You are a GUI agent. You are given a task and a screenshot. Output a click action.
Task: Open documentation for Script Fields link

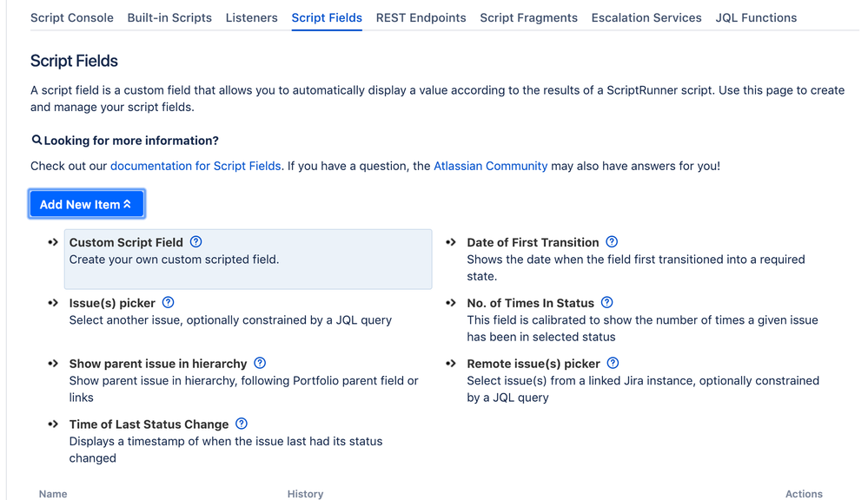coord(195,166)
